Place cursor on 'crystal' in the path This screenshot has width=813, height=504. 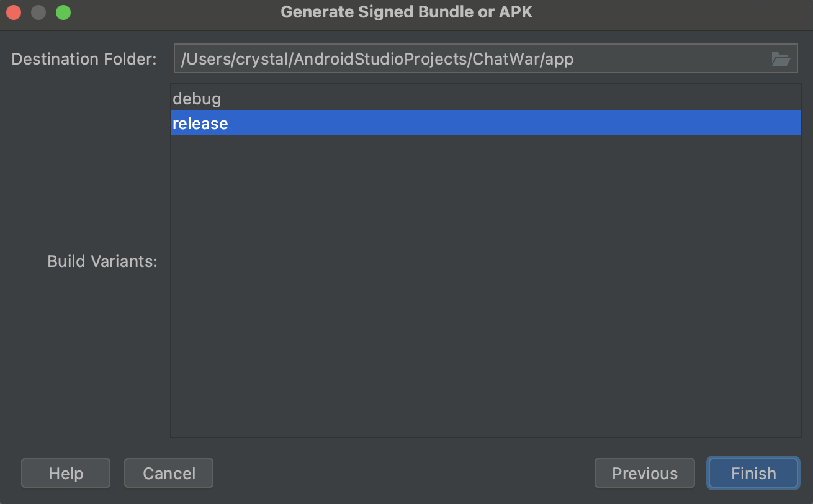coord(260,59)
